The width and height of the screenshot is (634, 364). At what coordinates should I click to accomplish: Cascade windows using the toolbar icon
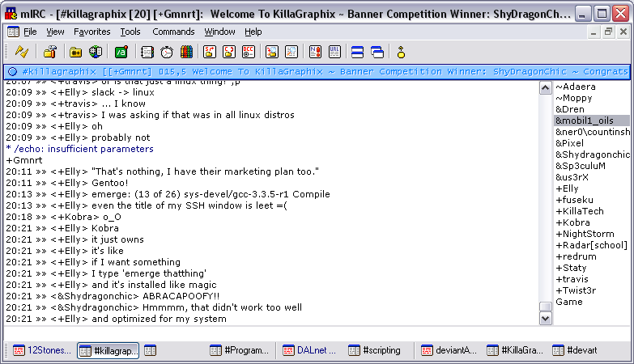point(377,52)
